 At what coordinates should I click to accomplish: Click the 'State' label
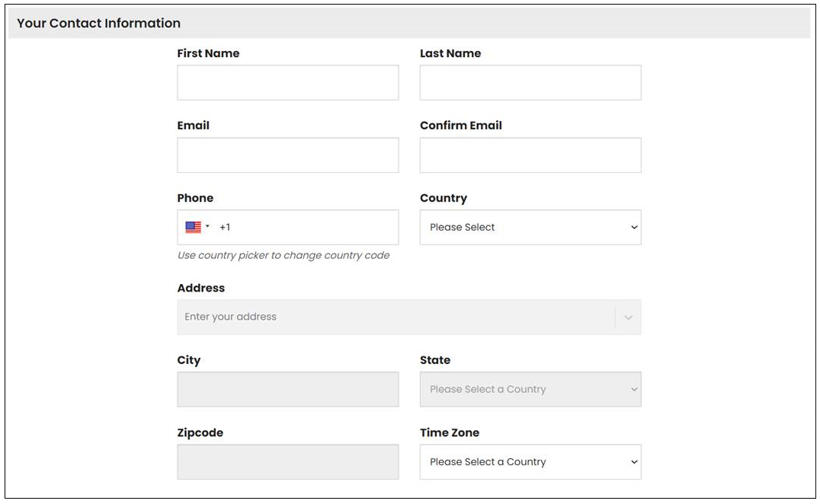[x=435, y=360]
